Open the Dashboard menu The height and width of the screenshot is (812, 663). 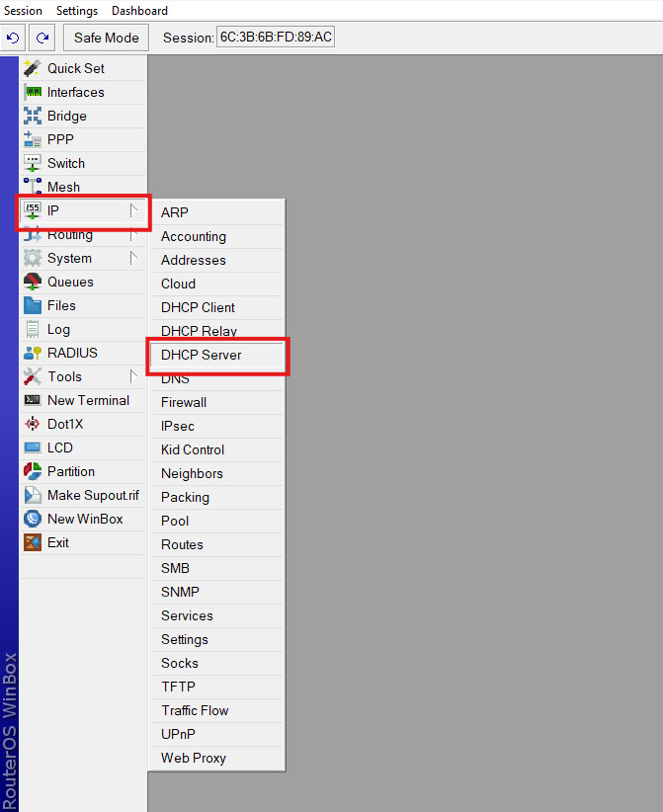[140, 10]
